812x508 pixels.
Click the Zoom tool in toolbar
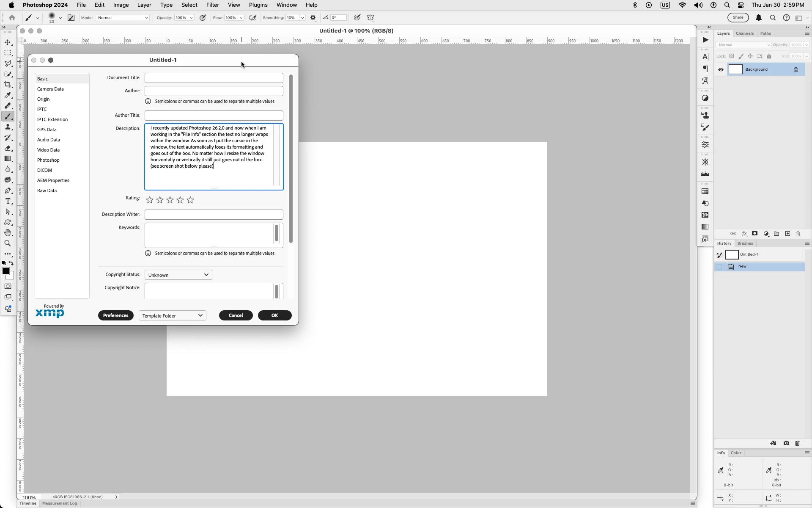click(8, 243)
